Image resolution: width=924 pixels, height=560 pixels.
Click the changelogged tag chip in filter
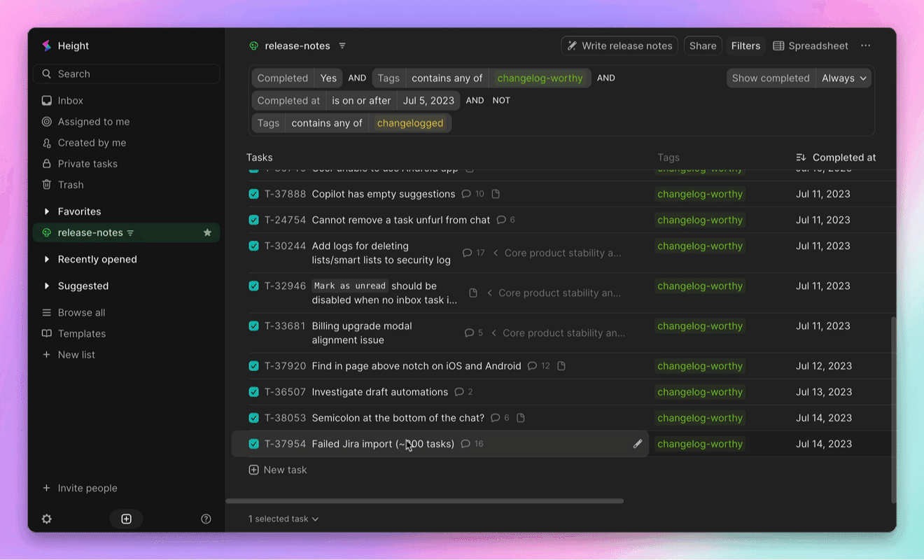click(410, 122)
